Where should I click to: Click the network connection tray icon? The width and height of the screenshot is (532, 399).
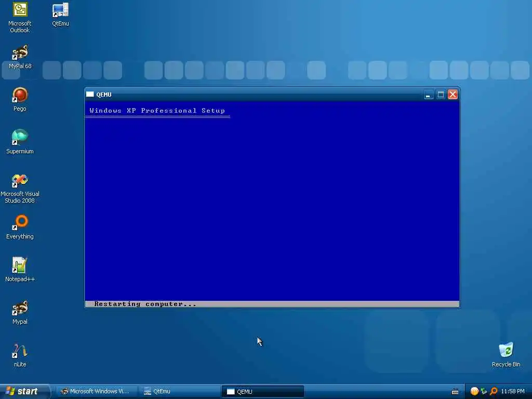[484, 392]
